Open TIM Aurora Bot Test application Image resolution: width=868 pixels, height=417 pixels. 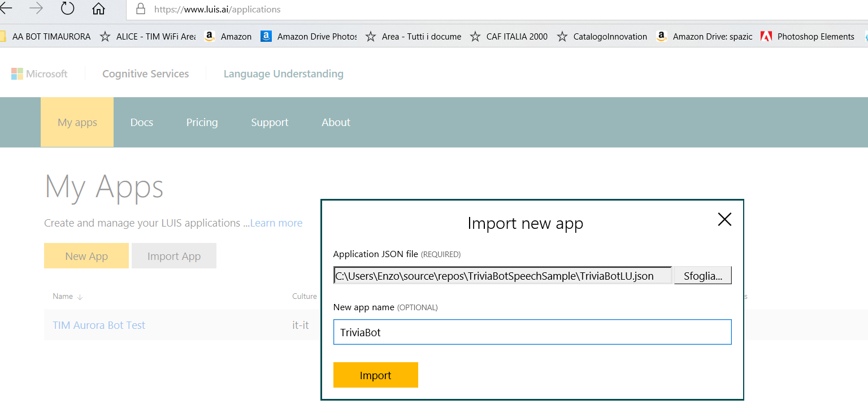[99, 325]
